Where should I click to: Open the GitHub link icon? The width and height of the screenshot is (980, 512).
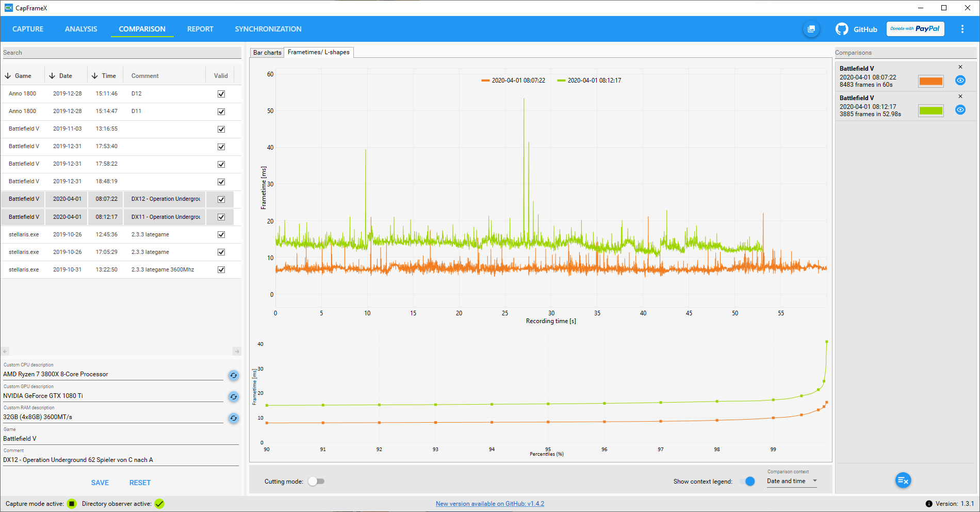842,29
